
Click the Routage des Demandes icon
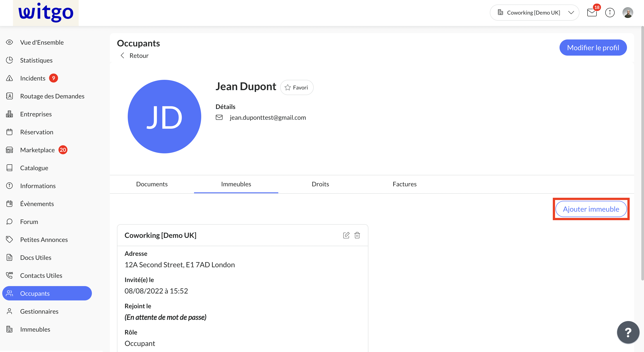9,96
